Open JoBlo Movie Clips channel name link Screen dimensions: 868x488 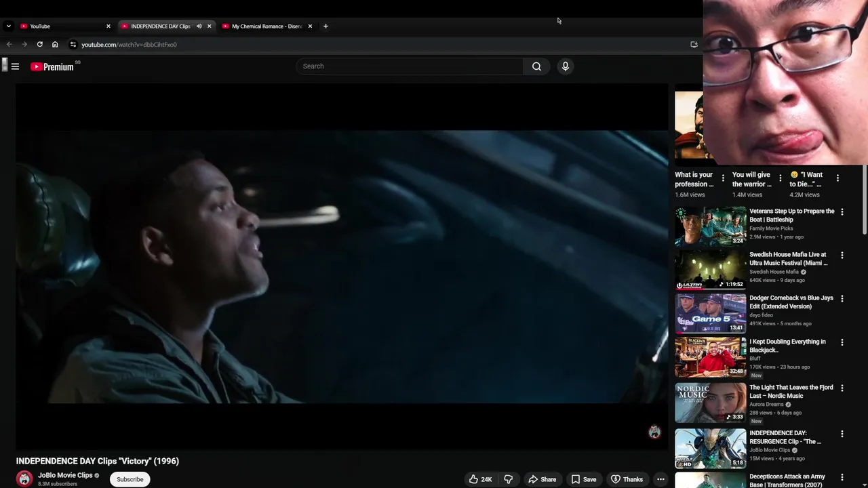65,475
